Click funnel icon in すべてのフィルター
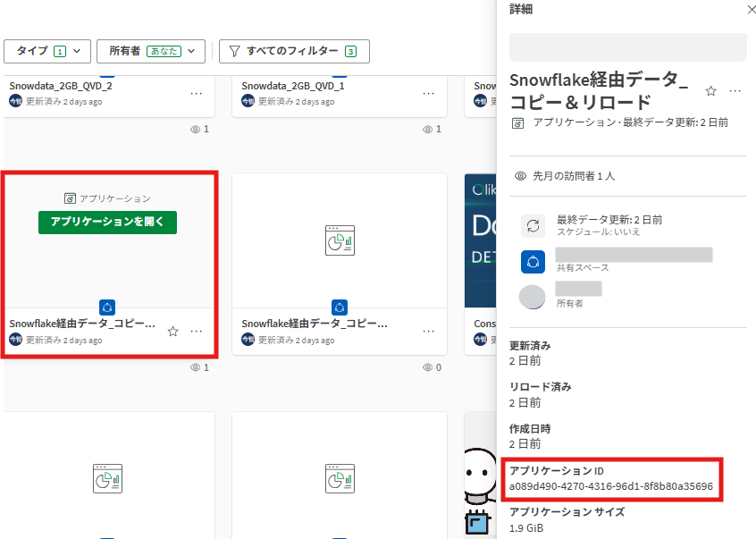This screenshot has height=539, width=756. tap(234, 51)
